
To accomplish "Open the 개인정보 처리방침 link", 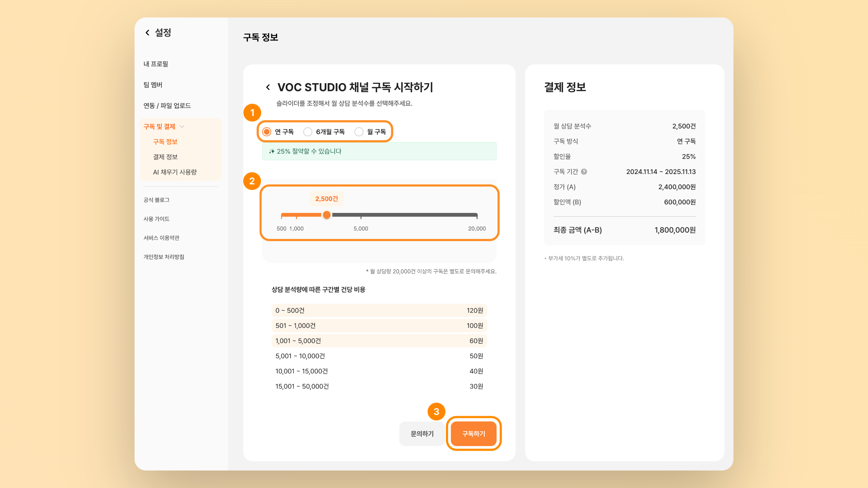I will coord(164,257).
